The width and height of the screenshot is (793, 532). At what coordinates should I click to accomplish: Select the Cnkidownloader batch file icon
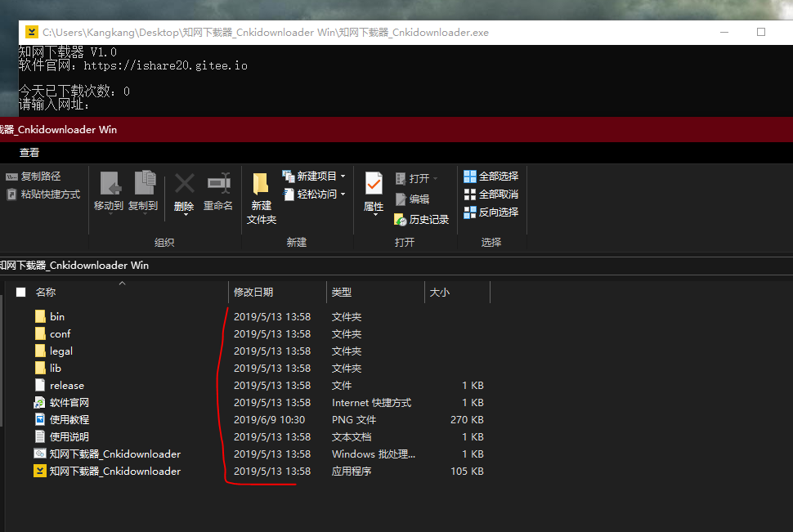[40, 454]
